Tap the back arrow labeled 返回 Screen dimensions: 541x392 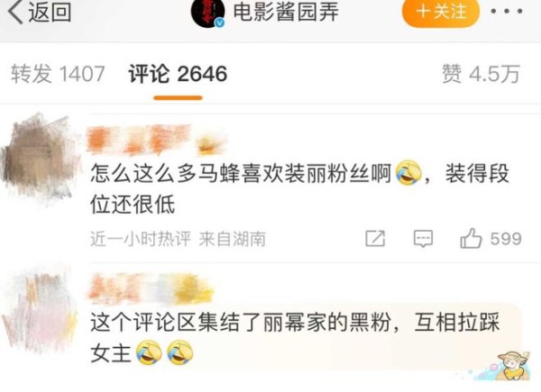coord(39,13)
